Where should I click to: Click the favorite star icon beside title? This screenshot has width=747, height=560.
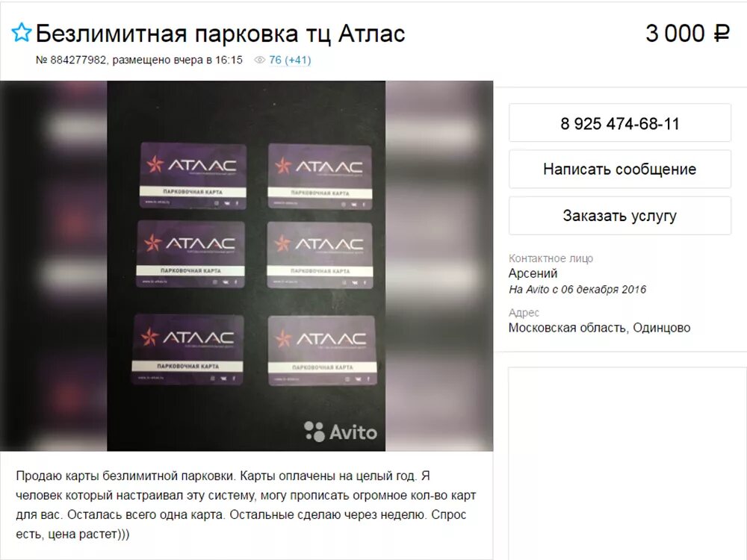22,33
